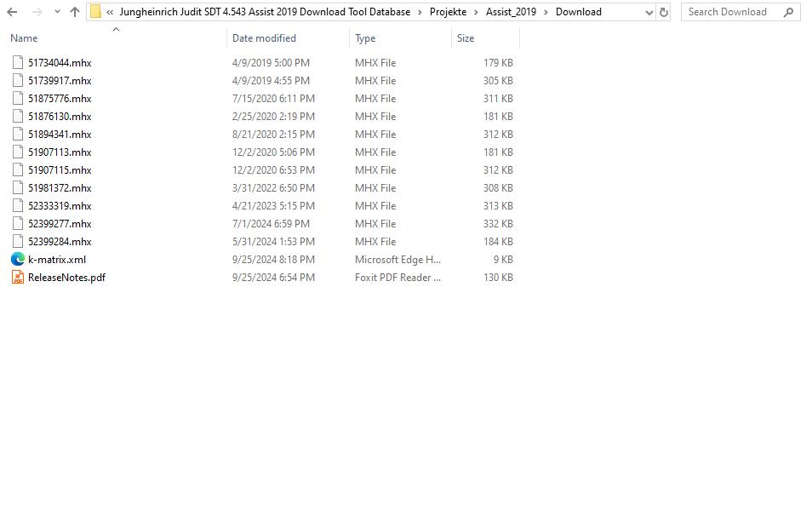
Task: Select file name k-matrix.xml
Action: pyautogui.click(x=57, y=260)
